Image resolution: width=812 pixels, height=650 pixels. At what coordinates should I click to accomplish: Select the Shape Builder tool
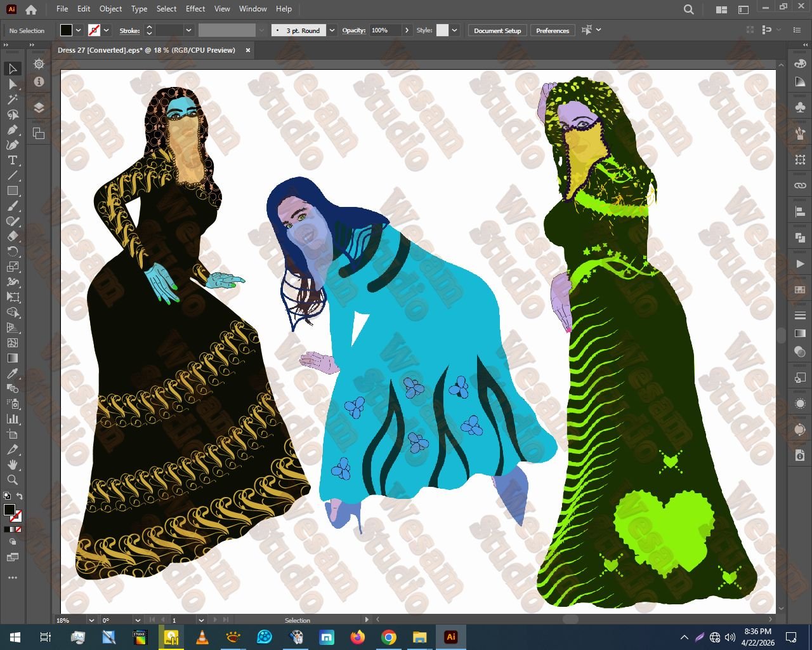(13, 312)
